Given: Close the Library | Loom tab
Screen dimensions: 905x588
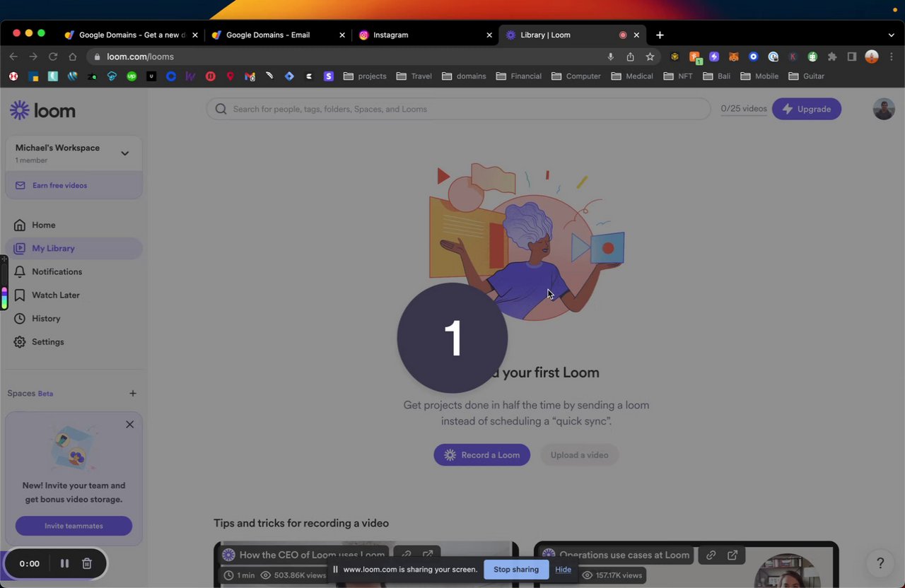Looking at the screenshot, I should pyautogui.click(x=636, y=35).
